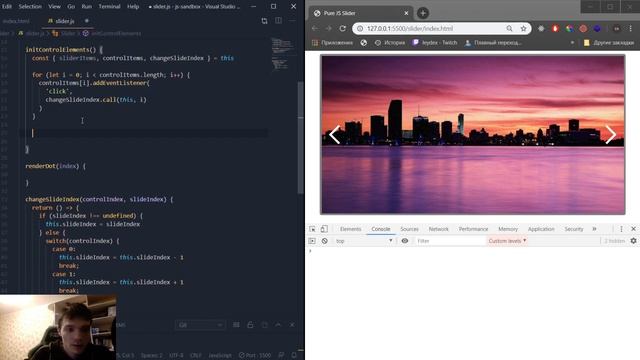
Task: Click CRLF line ending in status bar
Action: tap(196, 356)
